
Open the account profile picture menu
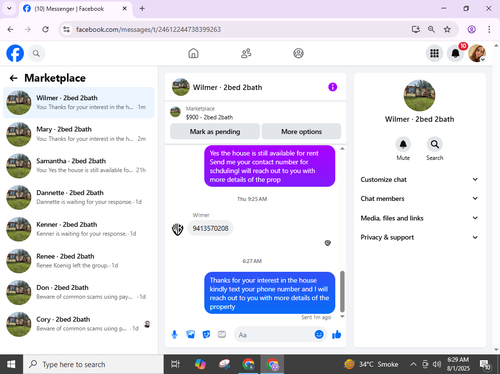click(x=477, y=53)
